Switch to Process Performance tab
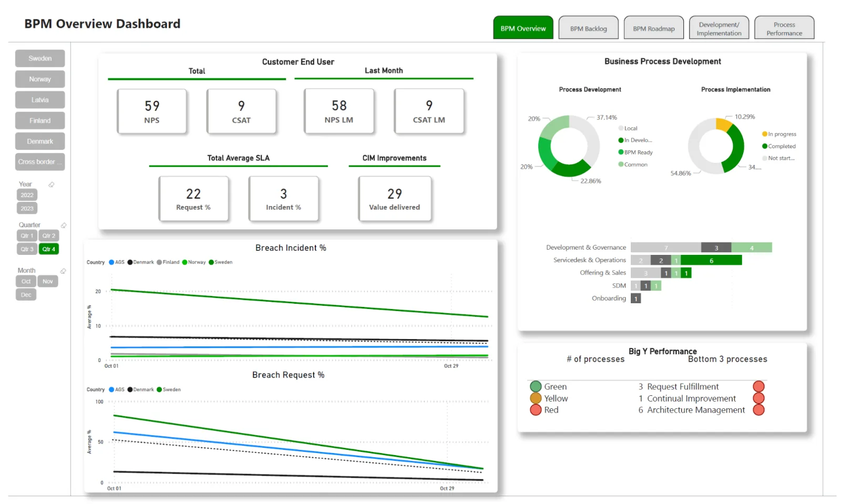The height and width of the screenshot is (504, 841). 784,28
